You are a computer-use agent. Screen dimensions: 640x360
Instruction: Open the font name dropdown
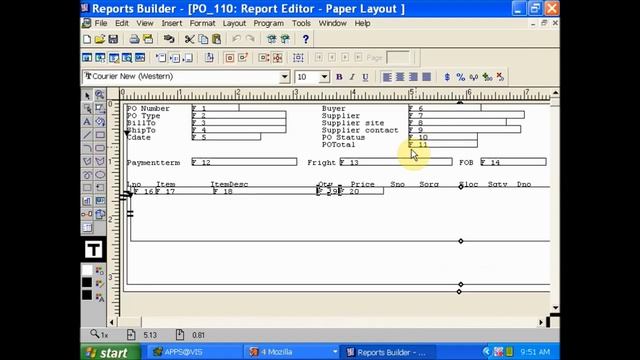point(284,77)
